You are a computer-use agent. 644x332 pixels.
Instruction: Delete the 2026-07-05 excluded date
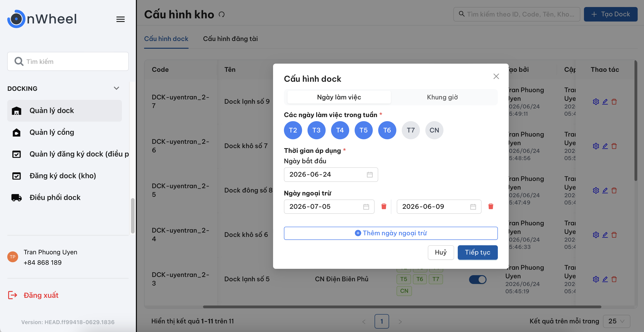[384, 206]
